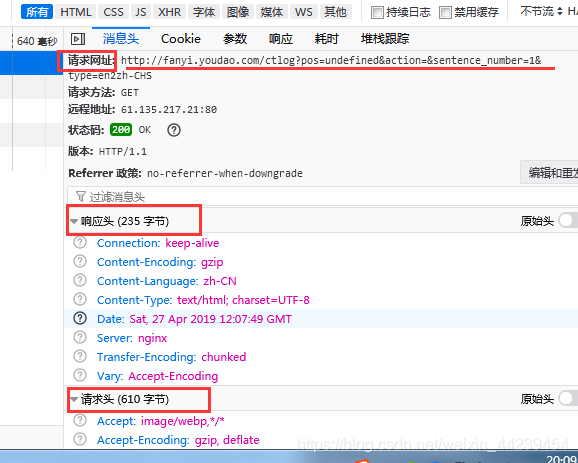The image size is (578, 463).
Task: Open status code 200 help icon
Action: 174,130
